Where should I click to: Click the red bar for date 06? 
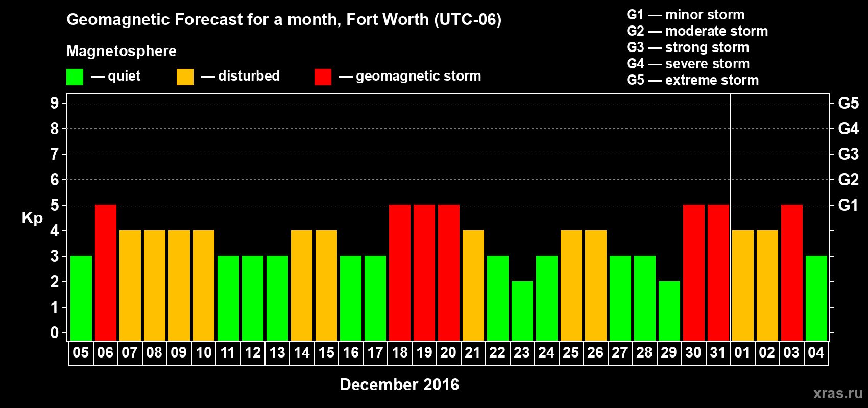point(106,273)
